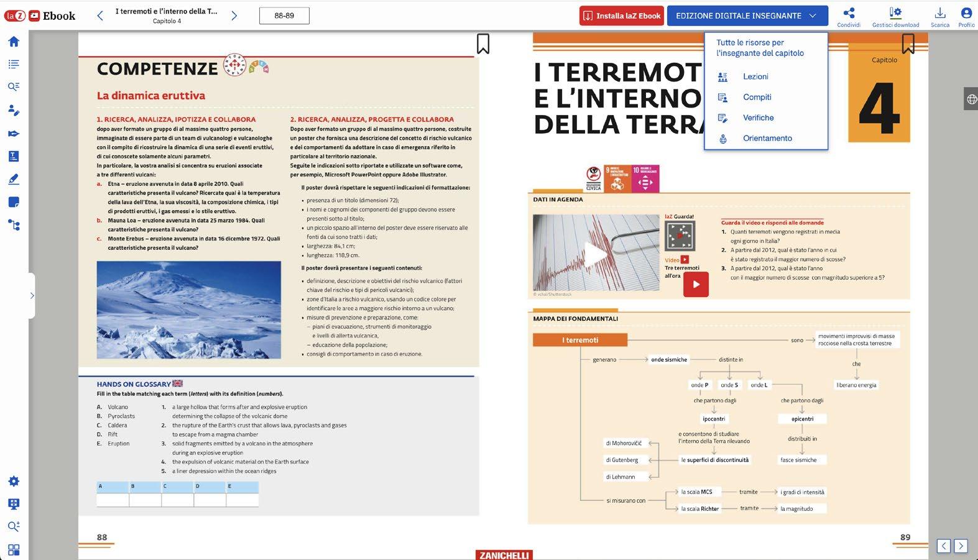Click the globe icon on right edge
The width and height of the screenshot is (978, 560).
point(971,99)
